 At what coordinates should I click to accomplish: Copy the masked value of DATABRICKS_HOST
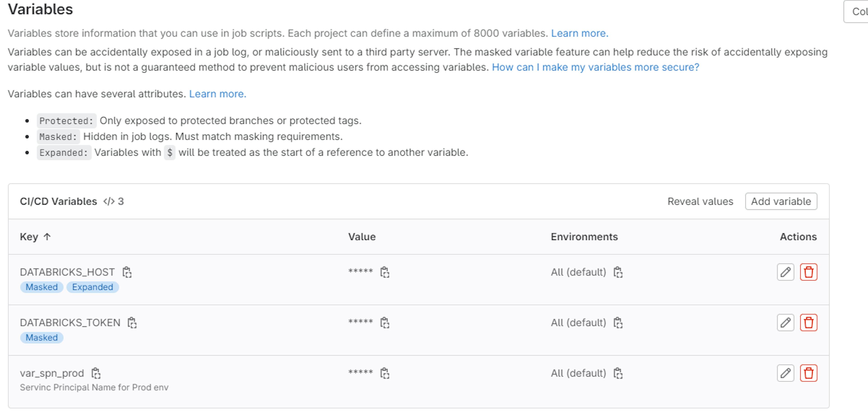pyautogui.click(x=384, y=272)
